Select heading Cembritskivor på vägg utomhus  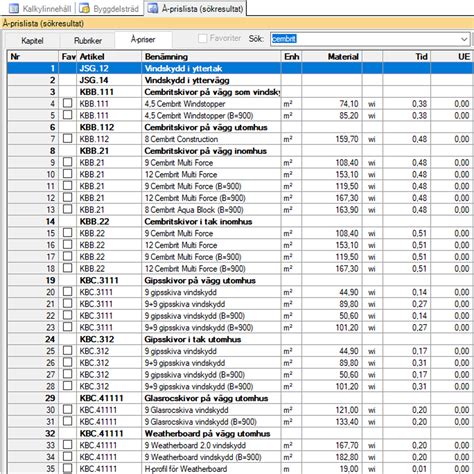click(206, 127)
